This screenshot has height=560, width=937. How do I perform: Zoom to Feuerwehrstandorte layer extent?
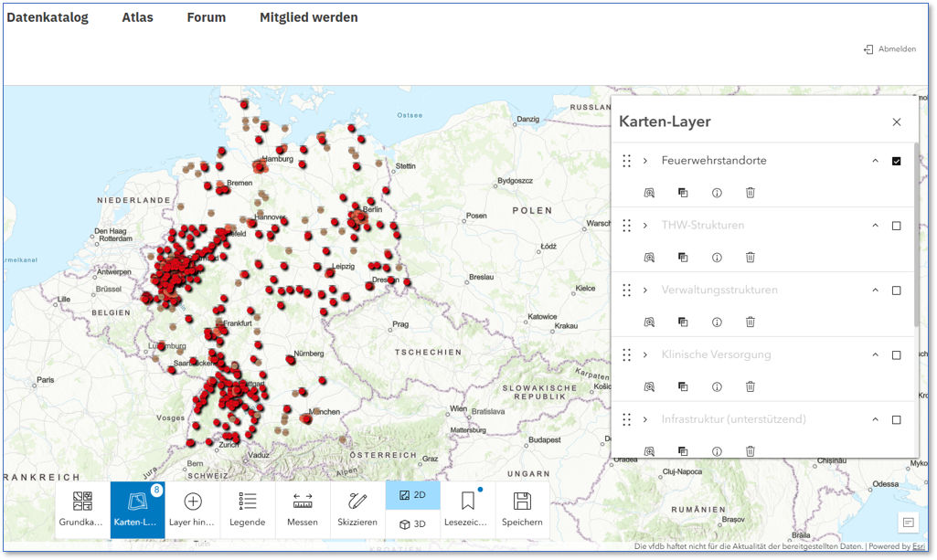pos(648,193)
